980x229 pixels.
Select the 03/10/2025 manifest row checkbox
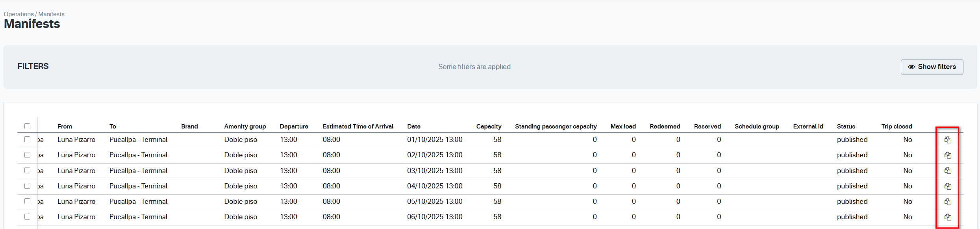27,170
